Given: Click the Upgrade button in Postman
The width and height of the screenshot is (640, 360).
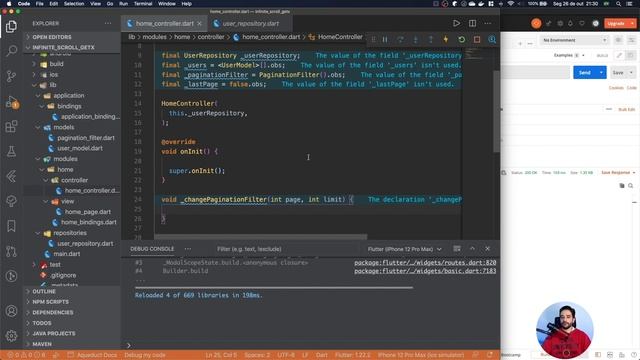Looking at the screenshot, I should click(616, 23).
